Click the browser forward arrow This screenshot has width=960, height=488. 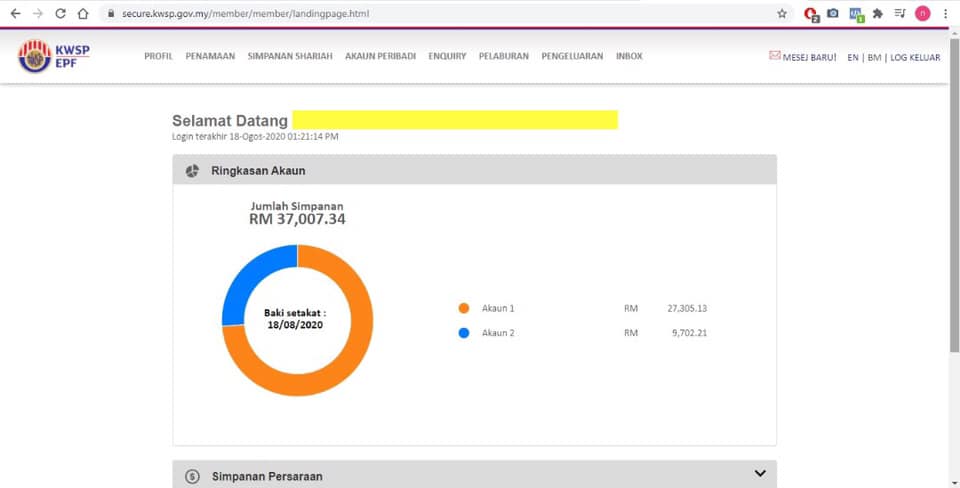click(x=38, y=13)
